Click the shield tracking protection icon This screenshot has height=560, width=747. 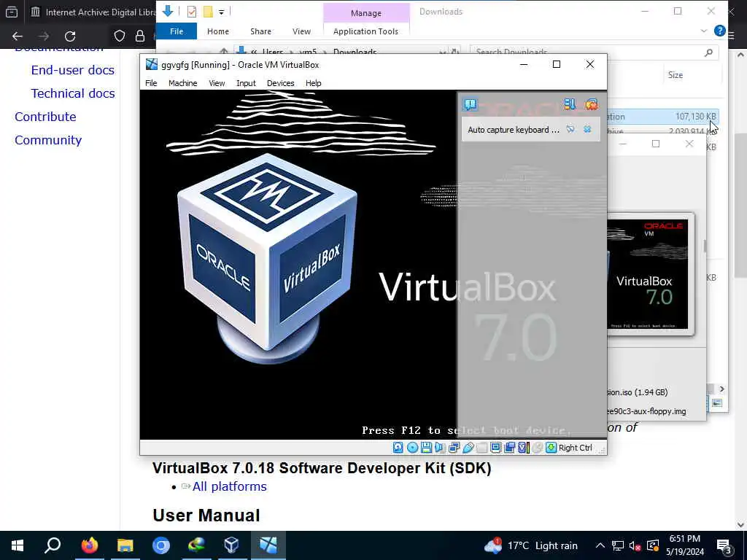tap(120, 36)
